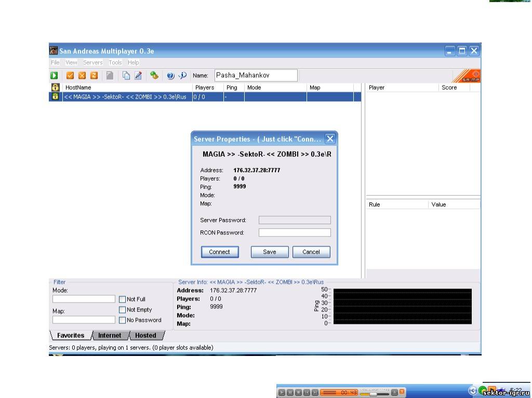Click the play button in taskbar player
This screenshot has width=532, height=398.
pyautogui.click(x=282, y=392)
